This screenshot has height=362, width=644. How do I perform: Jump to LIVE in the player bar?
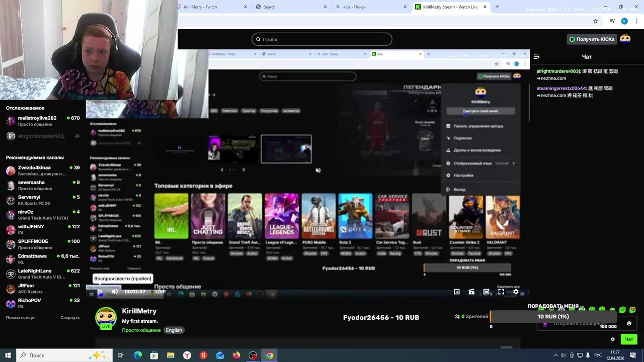pos(158,292)
